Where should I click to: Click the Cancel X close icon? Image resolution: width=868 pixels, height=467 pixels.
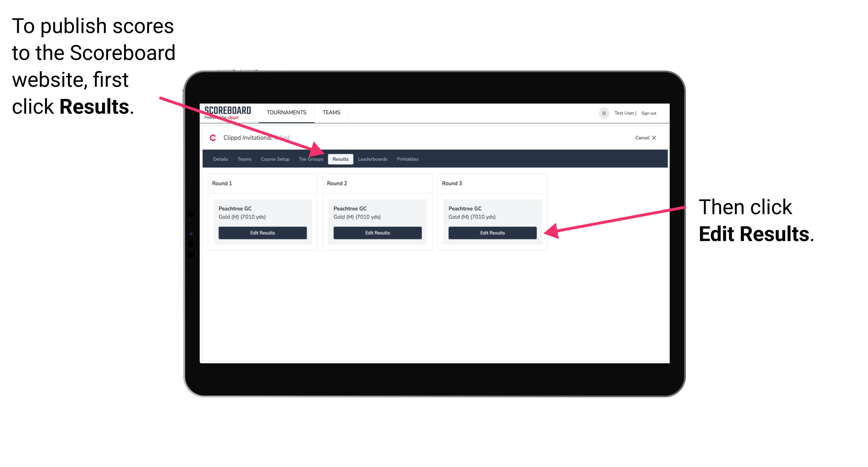(x=656, y=138)
